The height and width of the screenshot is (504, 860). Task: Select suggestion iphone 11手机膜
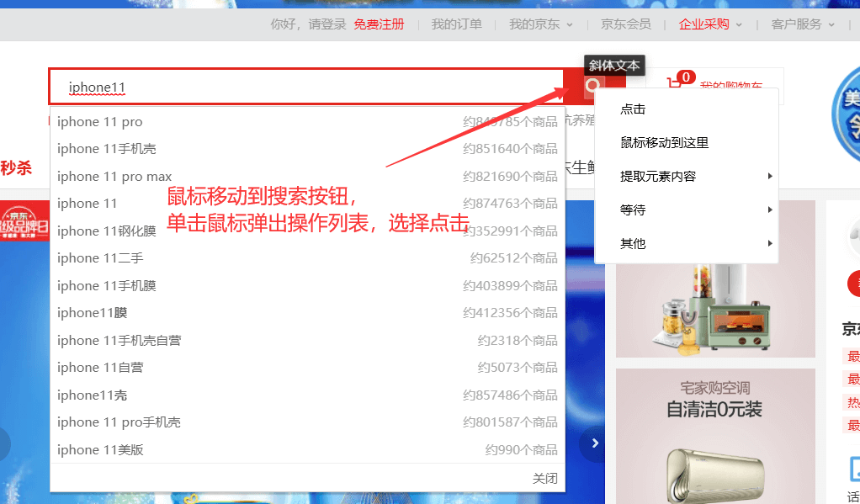click(307, 286)
